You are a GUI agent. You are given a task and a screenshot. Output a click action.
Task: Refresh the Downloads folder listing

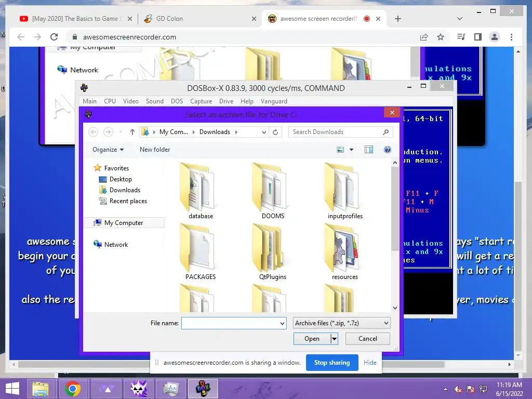point(275,132)
